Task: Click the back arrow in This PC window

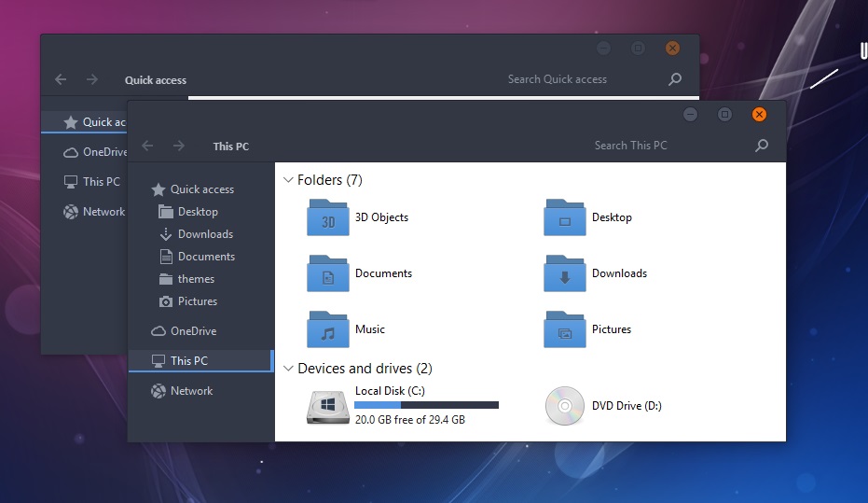Action: tap(147, 146)
